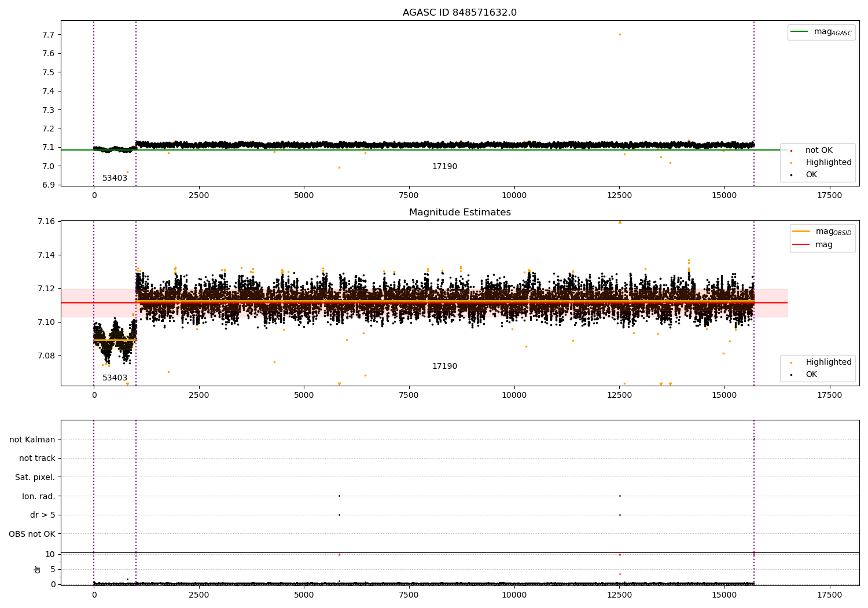
Task: Click the plot title AGASC ID 848571632.0
Action: [459, 13]
